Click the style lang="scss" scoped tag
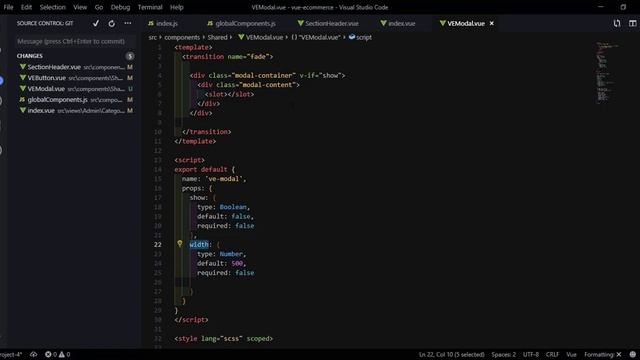 [224, 338]
